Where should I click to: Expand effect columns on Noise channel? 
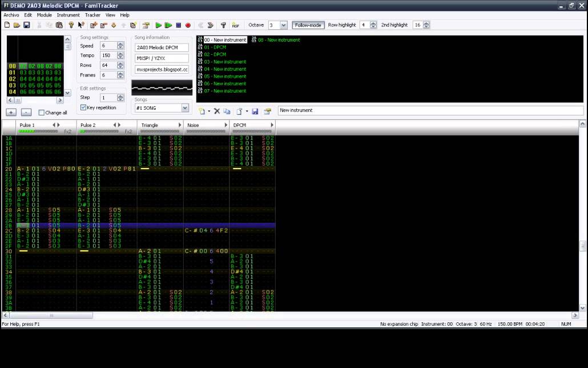225,125
